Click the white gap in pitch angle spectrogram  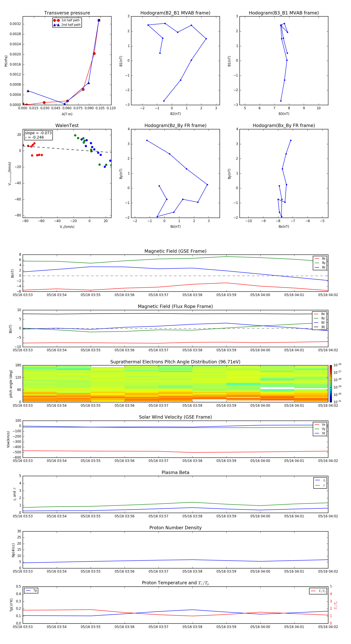click(277, 388)
